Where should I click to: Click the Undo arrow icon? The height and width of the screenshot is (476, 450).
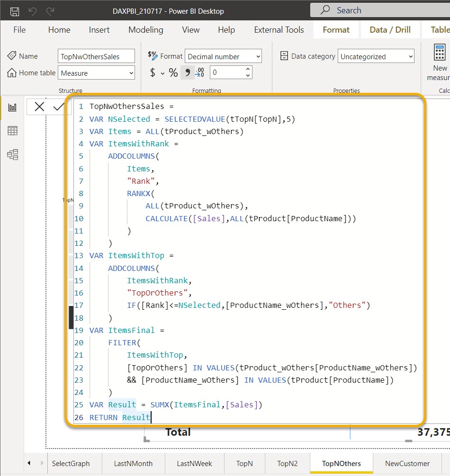tap(33, 11)
